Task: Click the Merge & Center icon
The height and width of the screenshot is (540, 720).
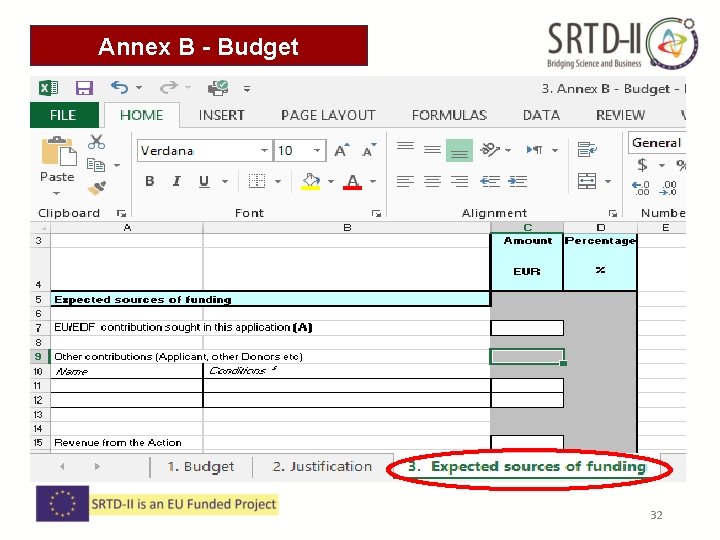Action: click(x=587, y=181)
